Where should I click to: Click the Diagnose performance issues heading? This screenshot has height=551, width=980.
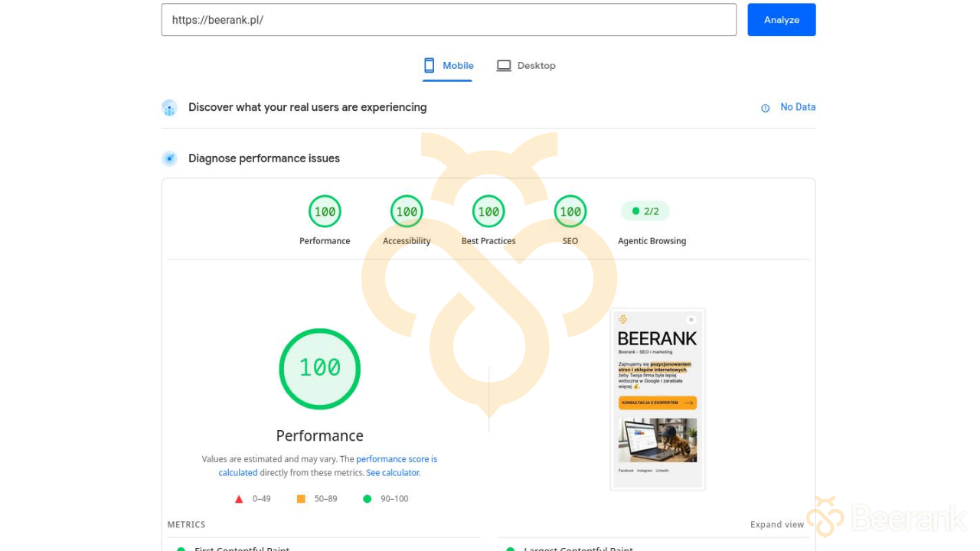pyautogui.click(x=264, y=158)
